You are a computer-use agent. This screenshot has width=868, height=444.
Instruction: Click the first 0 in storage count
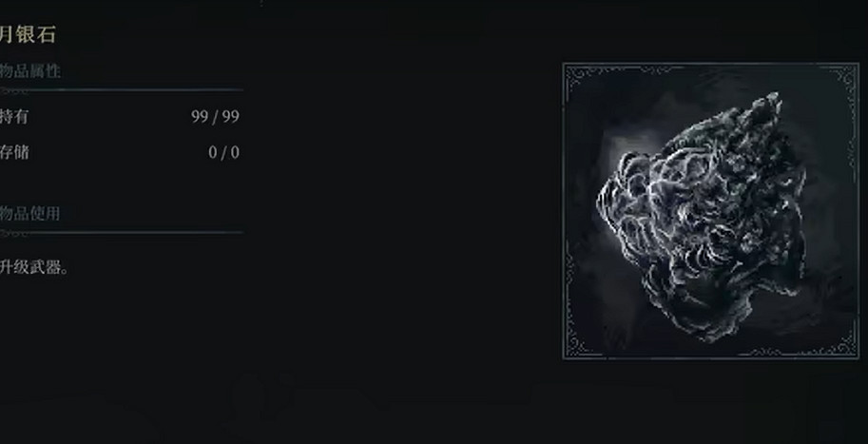pyautogui.click(x=213, y=153)
